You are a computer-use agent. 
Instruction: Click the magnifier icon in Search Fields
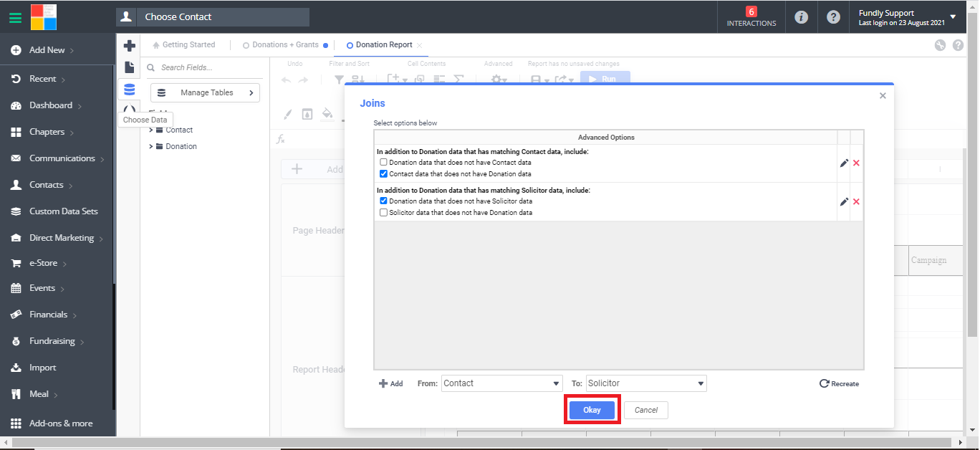point(151,67)
